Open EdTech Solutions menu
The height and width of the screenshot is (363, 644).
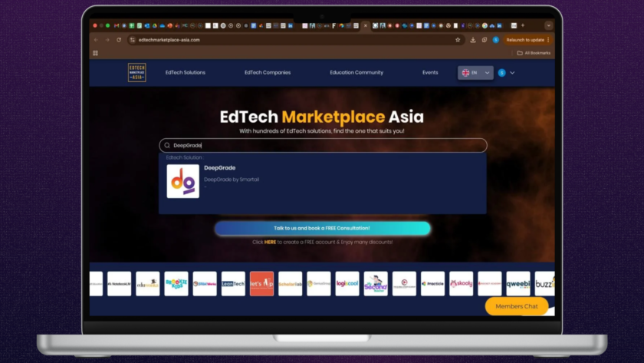coord(186,72)
